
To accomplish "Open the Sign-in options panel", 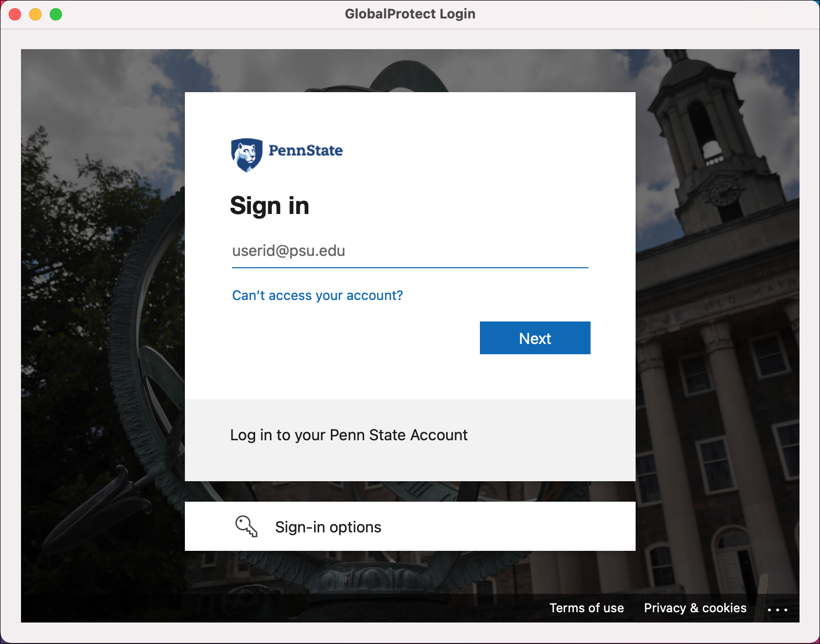I will point(410,526).
